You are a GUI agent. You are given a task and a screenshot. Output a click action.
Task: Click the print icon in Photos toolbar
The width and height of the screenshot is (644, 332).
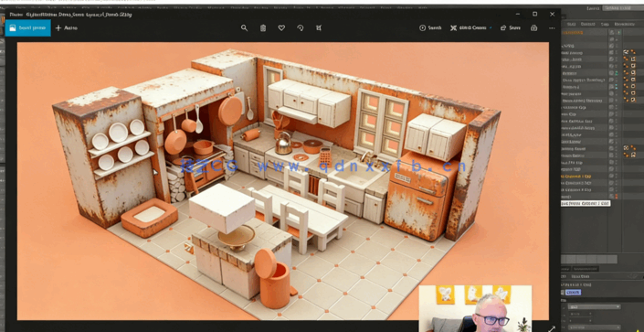(533, 28)
